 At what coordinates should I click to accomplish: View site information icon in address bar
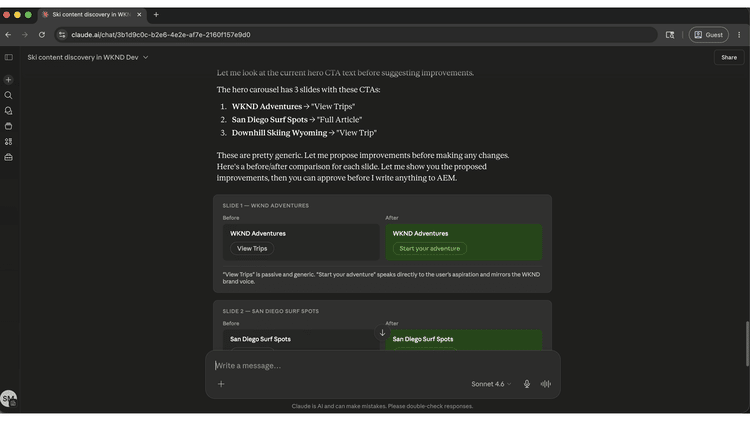point(62,34)
